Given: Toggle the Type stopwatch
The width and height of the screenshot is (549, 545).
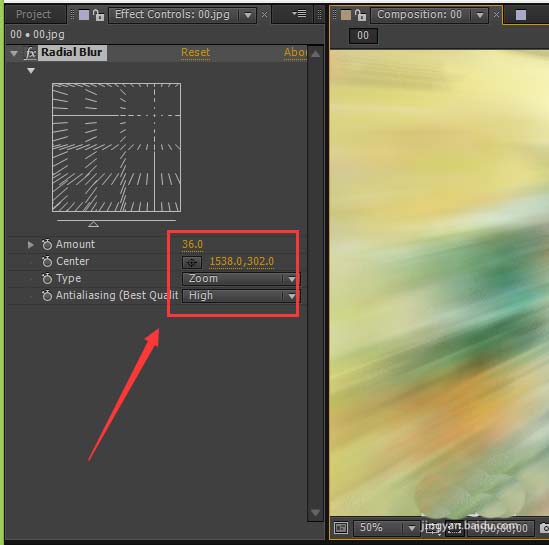Looking at the screenshot, I should 47,279.
